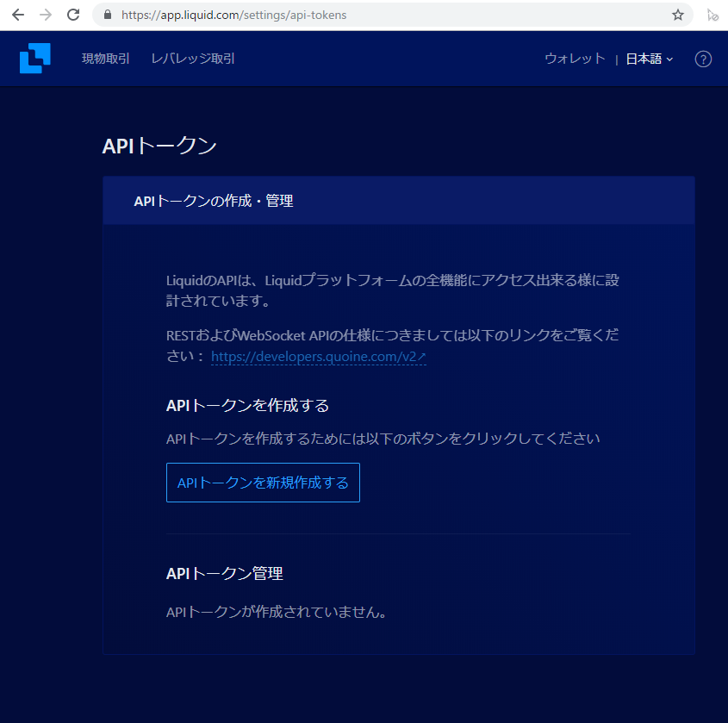The width and height of the screenshot is (728, 723).
Task: Click the APIトークン管理 subheading
Action: coord(224,573)
